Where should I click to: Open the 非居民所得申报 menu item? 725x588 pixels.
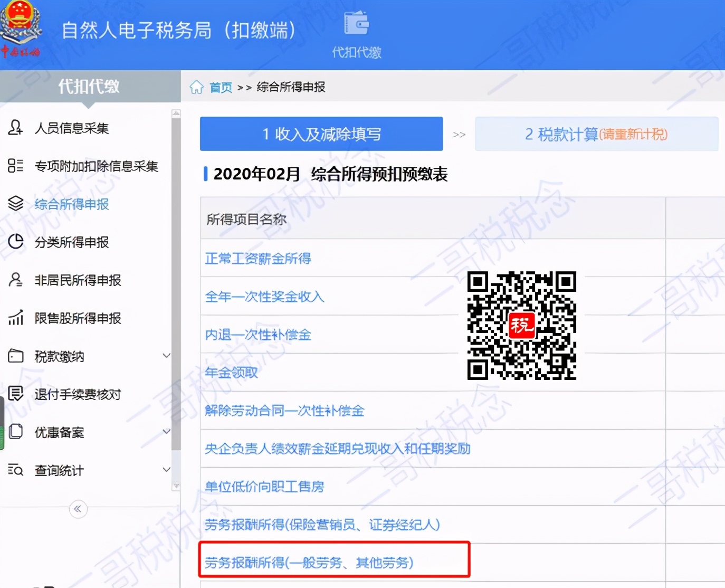pos(78,280)
